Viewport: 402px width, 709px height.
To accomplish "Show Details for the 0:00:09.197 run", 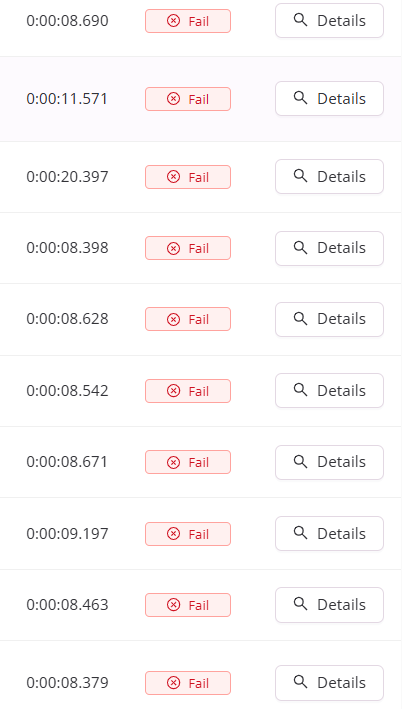I will point(330,534).
